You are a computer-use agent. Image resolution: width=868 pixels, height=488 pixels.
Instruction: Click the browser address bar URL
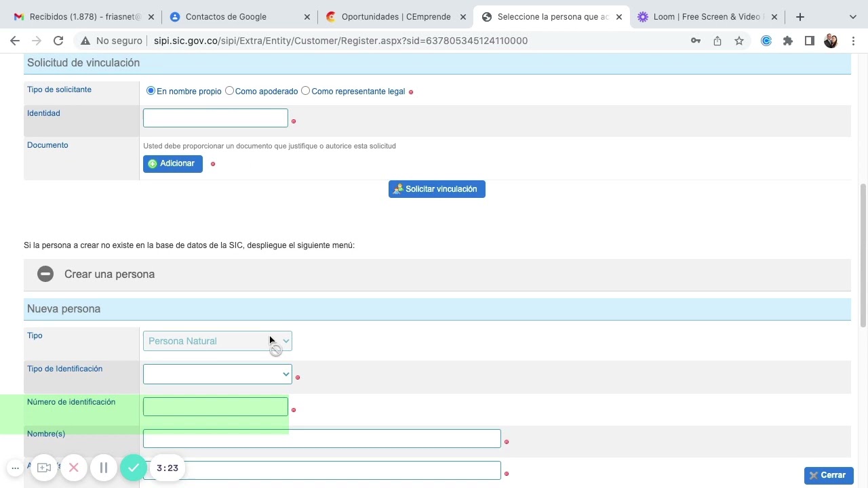(x=340, y=41)
